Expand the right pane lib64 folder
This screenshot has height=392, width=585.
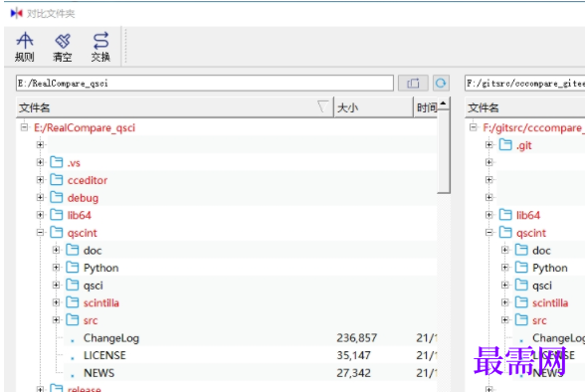point(489,215)
